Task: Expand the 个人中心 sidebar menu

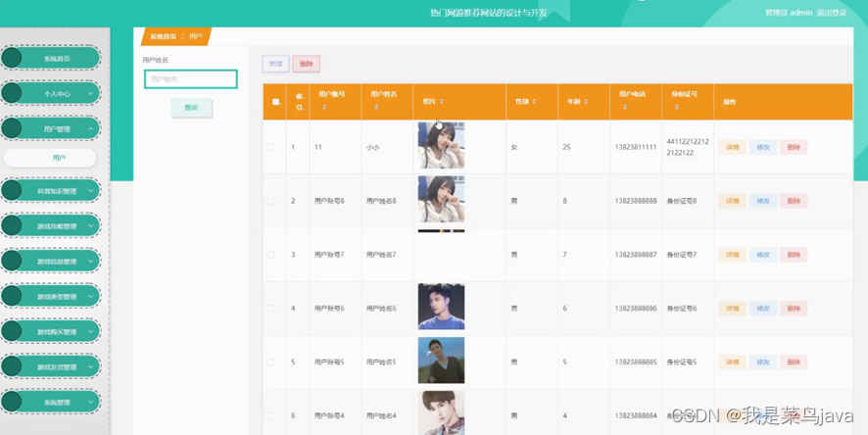Action: (51, 93)
